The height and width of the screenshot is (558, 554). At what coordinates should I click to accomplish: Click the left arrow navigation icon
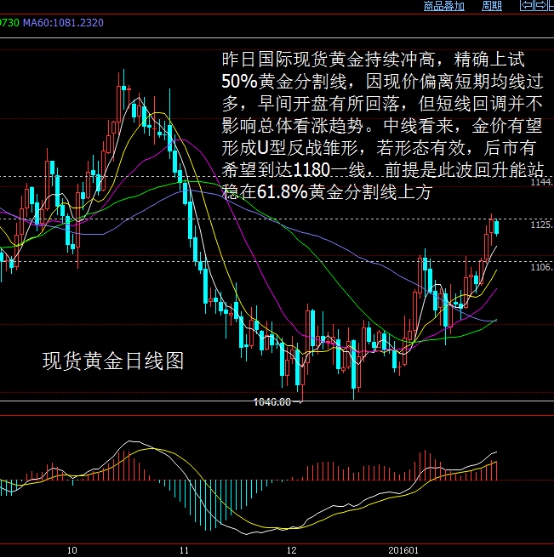(527, 5)
